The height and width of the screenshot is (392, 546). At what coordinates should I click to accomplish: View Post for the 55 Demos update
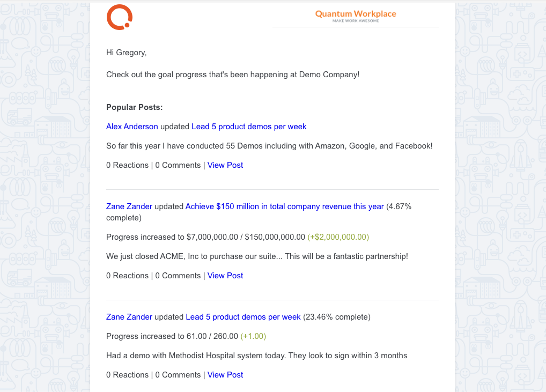225,165
